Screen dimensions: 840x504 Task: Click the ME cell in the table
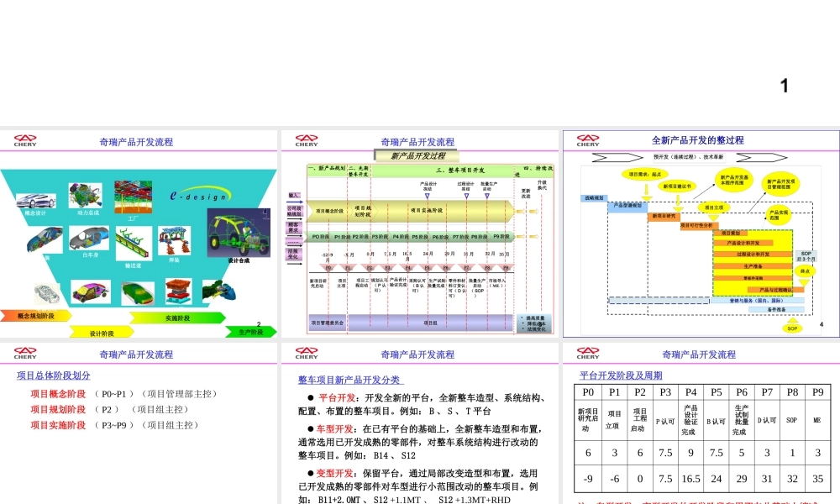click(x=817, y=420)
